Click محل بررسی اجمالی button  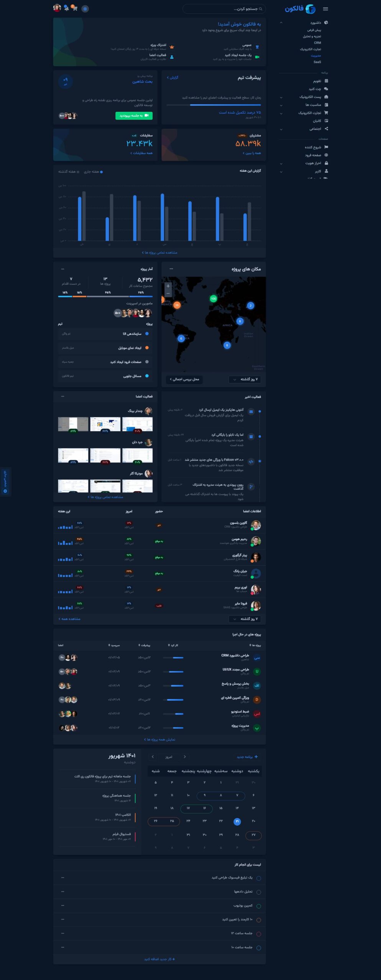(184, 379)
